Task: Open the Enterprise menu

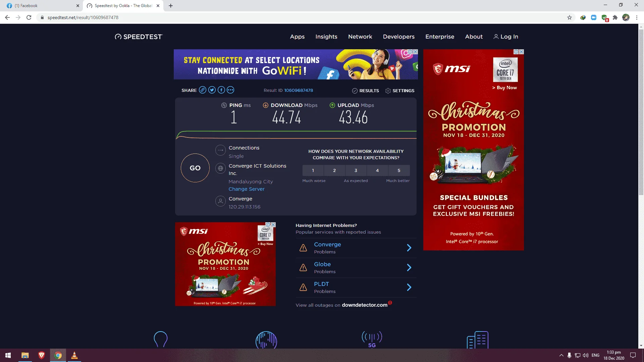Action: point(440,37)
